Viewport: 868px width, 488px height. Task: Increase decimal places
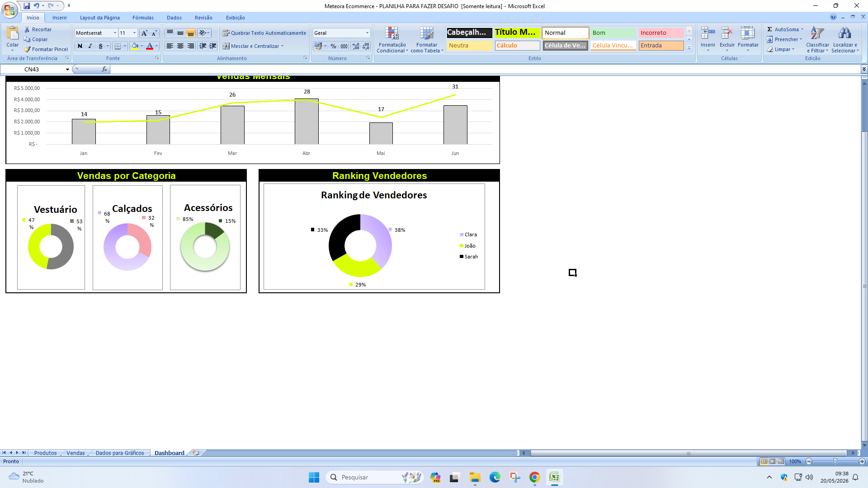356,46
